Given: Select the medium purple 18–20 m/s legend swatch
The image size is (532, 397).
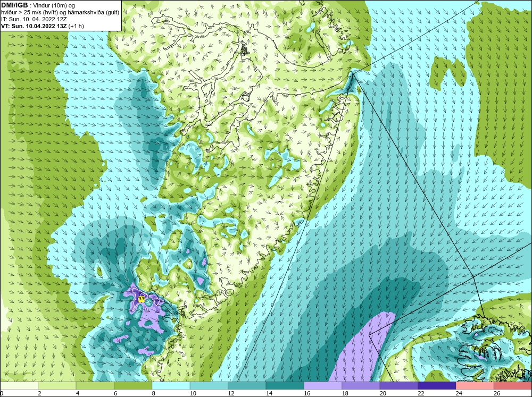Looking at the screenshot, I should click(x=361, y=386).
